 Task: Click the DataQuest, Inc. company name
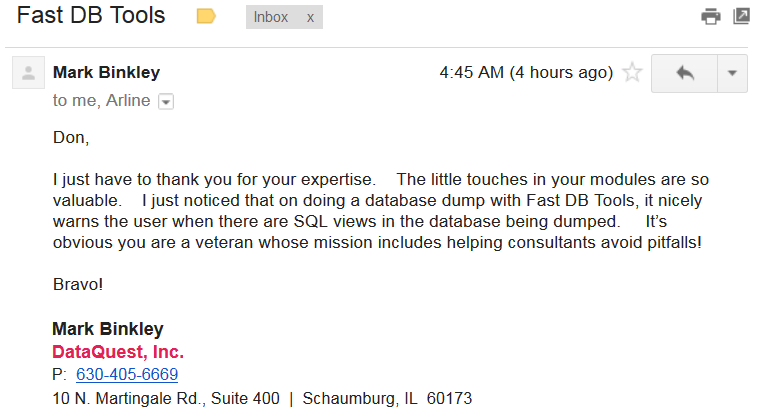118,352
